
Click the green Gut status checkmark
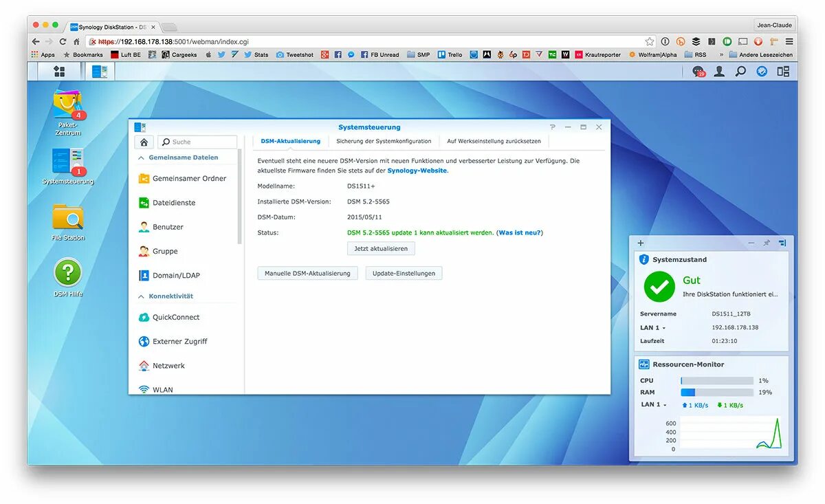[659, 286]
